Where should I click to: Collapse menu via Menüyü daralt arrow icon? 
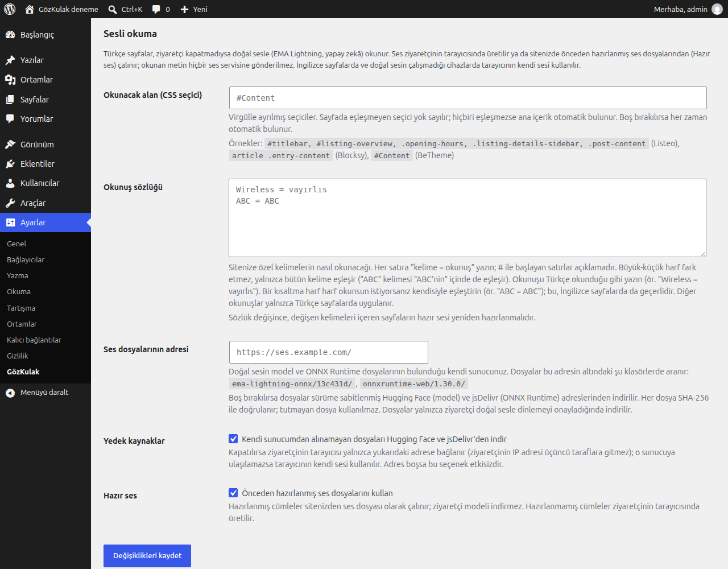(x=10, y=393)
